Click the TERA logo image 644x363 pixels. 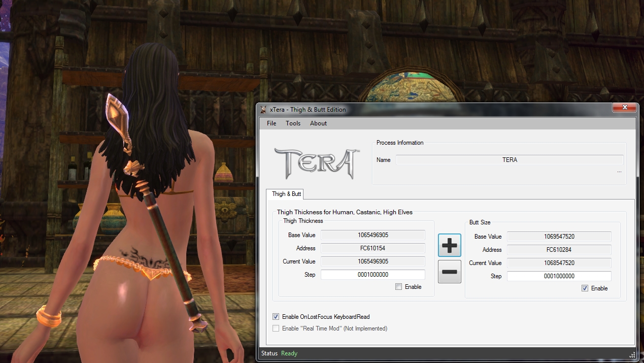pos(317,163)
